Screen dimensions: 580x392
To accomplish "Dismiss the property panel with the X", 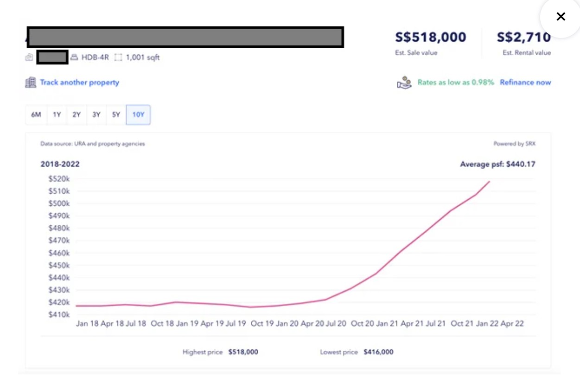I will [561, 16].
